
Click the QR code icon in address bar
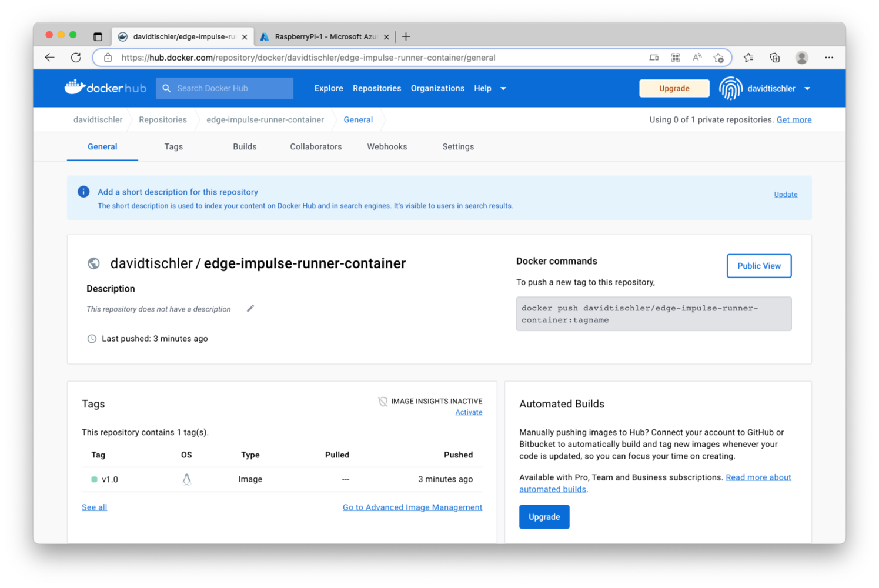point(676,58)
